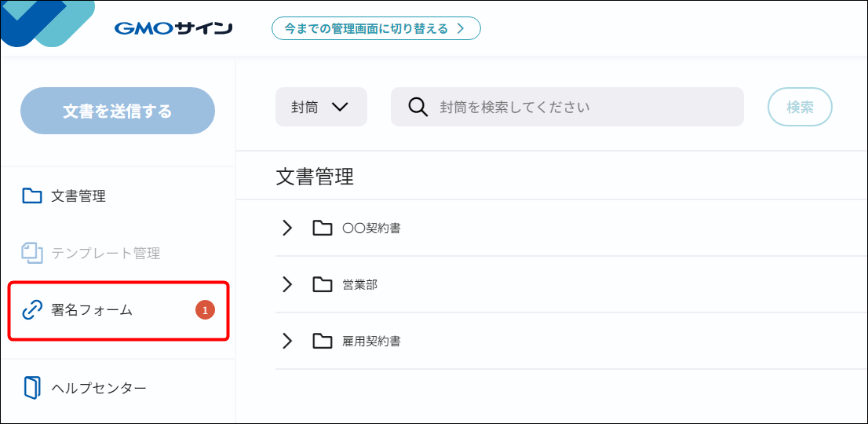Click the magnifying glass search icon
Screen dimensions: 868x424
pyautogui.click(x=418, y=107)
